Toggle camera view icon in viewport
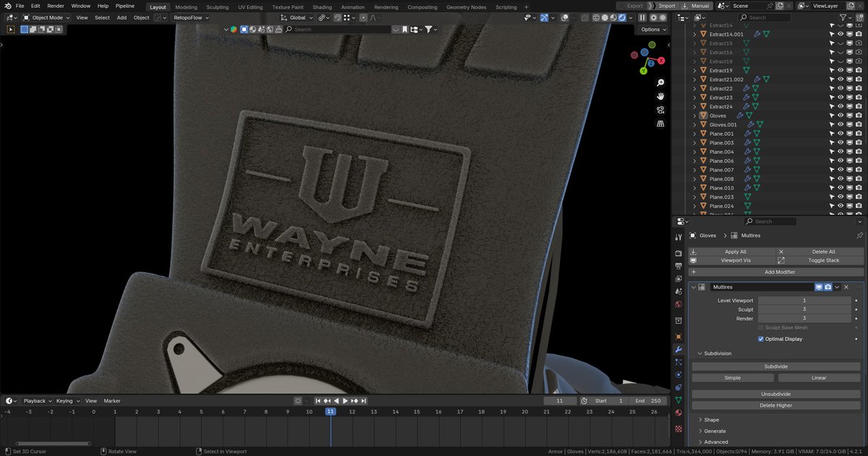Image resolution: width=868 pixels, height=456 pixels. [x=660, y=110]
